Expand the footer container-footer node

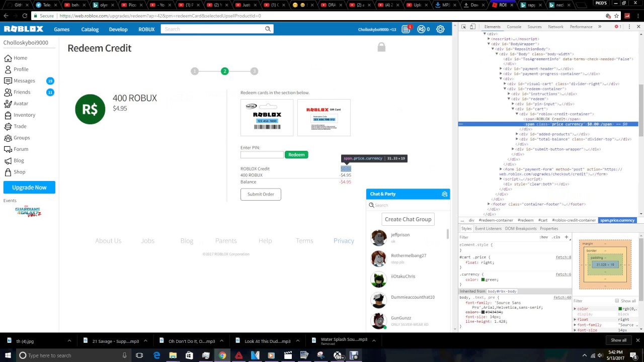click(x=489, y=205)
